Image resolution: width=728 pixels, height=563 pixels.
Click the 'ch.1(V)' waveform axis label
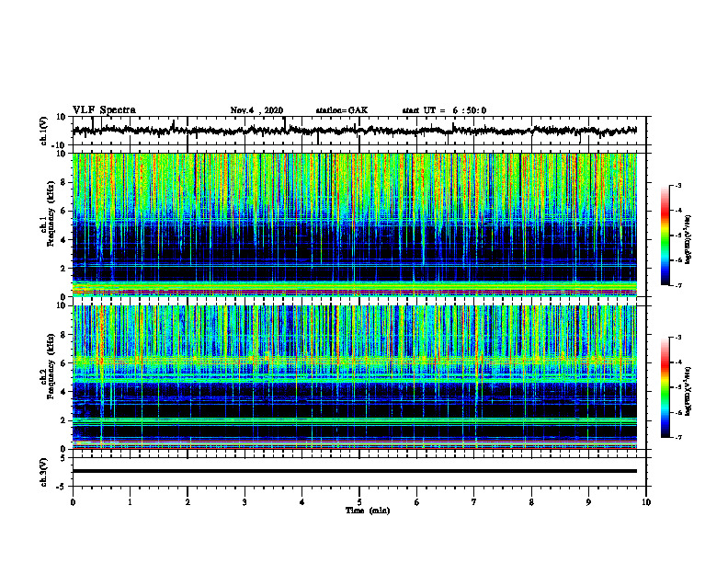coord(44,131)
